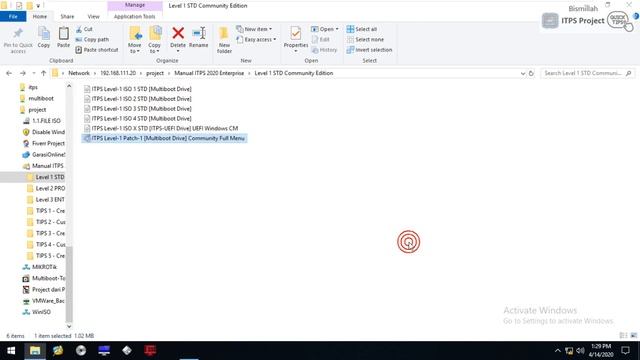Select ITPS Level-1 Patch-1 Community Full Menu

(164, 138)
